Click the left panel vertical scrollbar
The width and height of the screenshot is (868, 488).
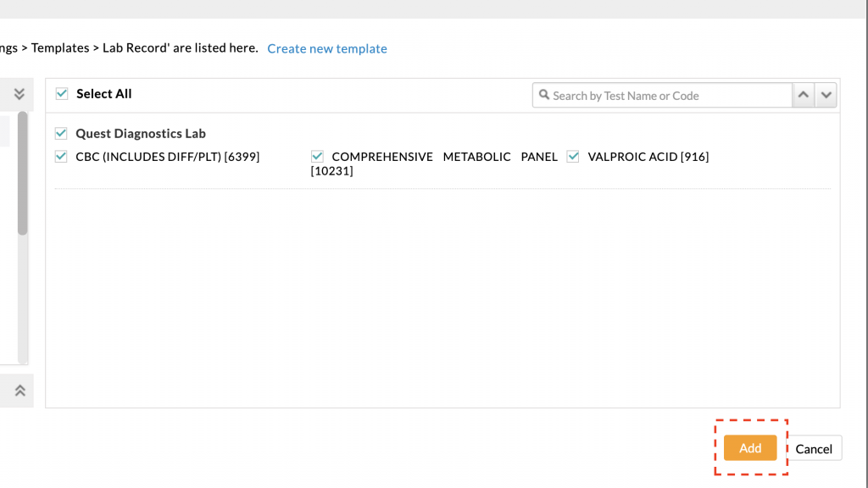(x=23, y=174)
